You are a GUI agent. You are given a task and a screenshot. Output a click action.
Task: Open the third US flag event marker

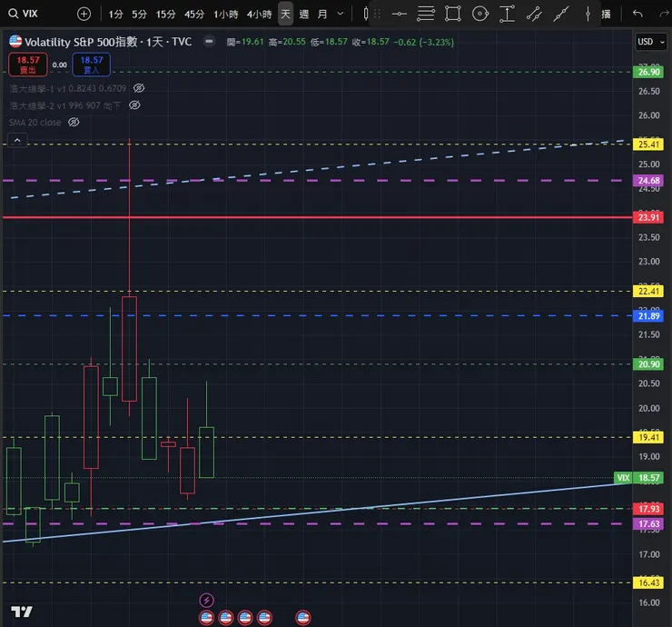(x=245, y=618)
